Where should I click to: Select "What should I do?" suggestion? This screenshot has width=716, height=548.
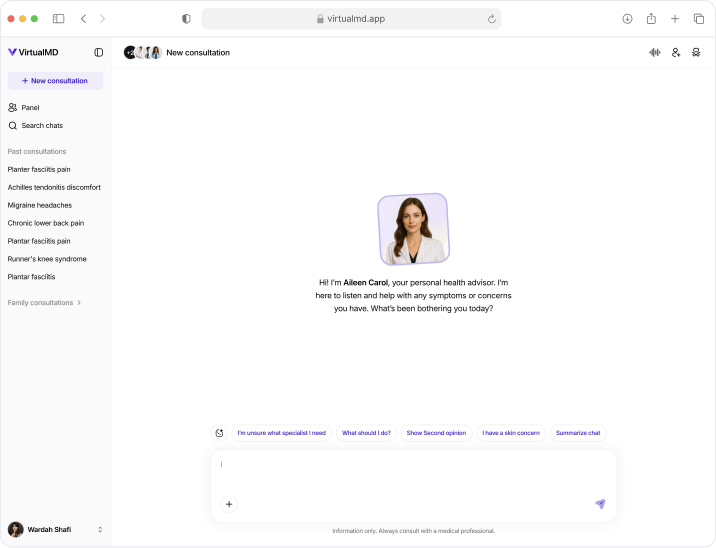click(366, 433)
